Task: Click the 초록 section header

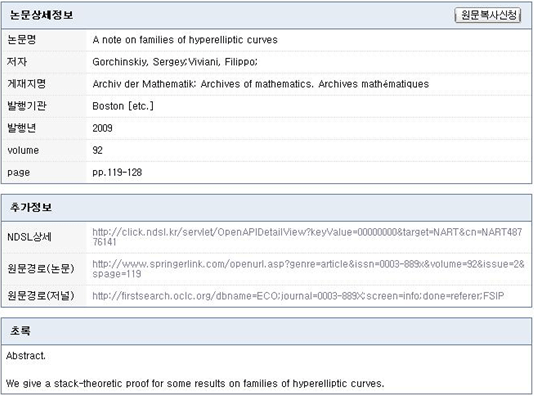Action: [20, 331]
